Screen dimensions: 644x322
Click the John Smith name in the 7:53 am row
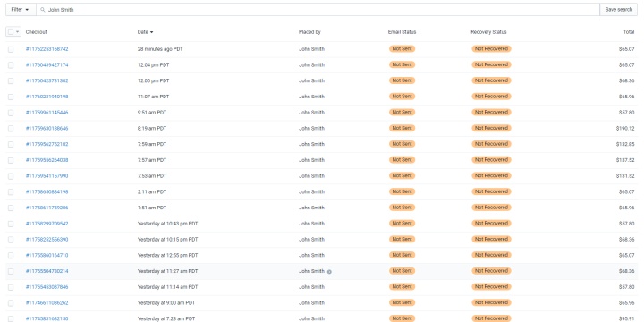(x=311, y=176)
